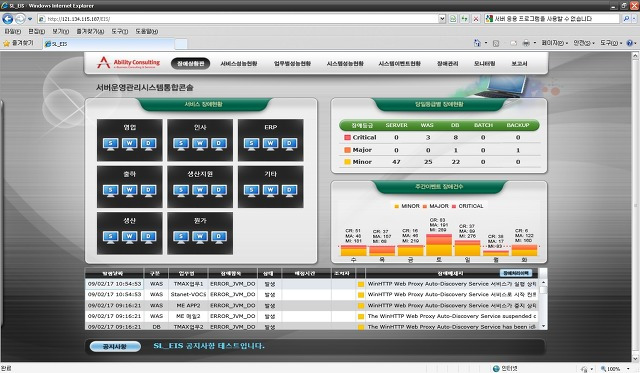Screen dimensions: 640x373
Task: Click the D database icon in the 영업 tile
Action: coord(148,144)
